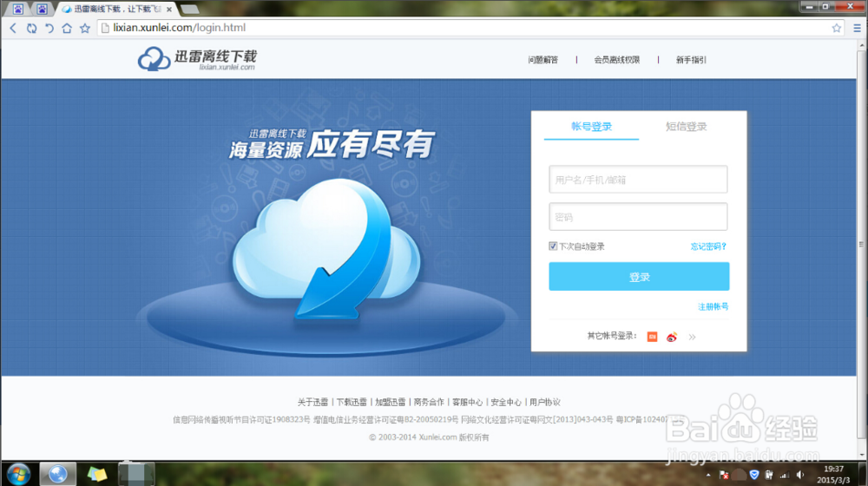The image size is (868, 486).
Task: Click the undo/restore arrow icon in toolbar
Action: [x=49, y=28]
